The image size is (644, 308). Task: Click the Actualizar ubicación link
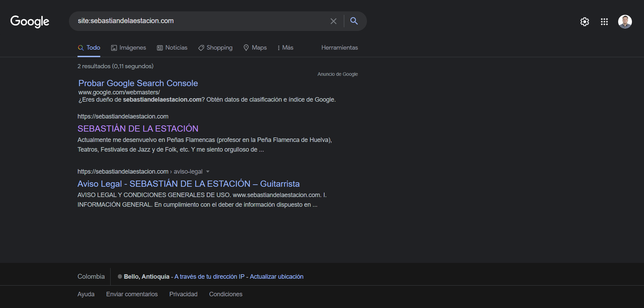277,277
